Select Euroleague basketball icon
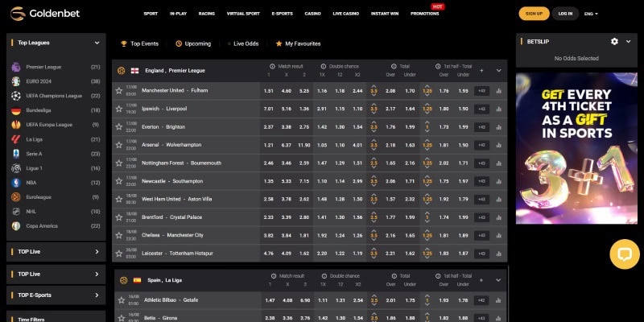 click(x=16, y=196)
